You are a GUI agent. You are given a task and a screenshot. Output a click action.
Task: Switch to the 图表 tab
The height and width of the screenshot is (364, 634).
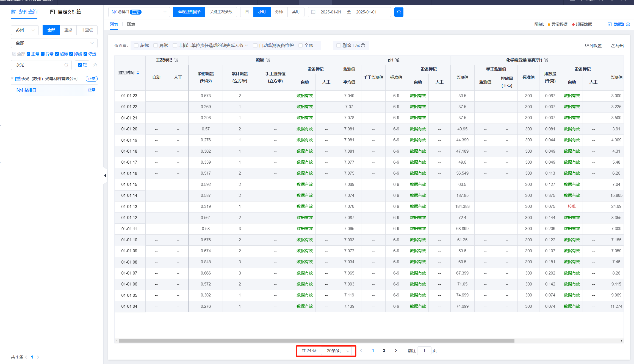131,24
